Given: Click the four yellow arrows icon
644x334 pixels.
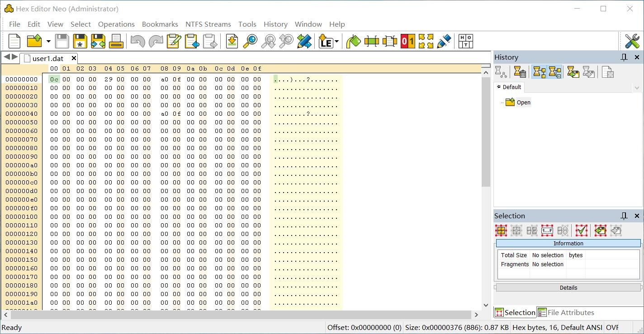Looking at the screenshot, I should [426, 41].
